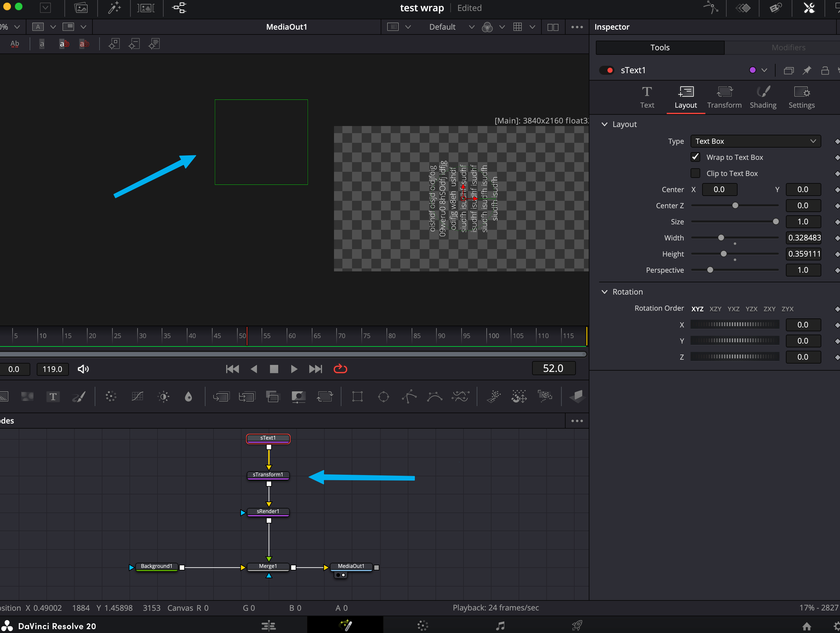The width and height of the screenshot is (840, 633).
Task: Add a Background noise node from toolbar
Action: pos(27,397)
